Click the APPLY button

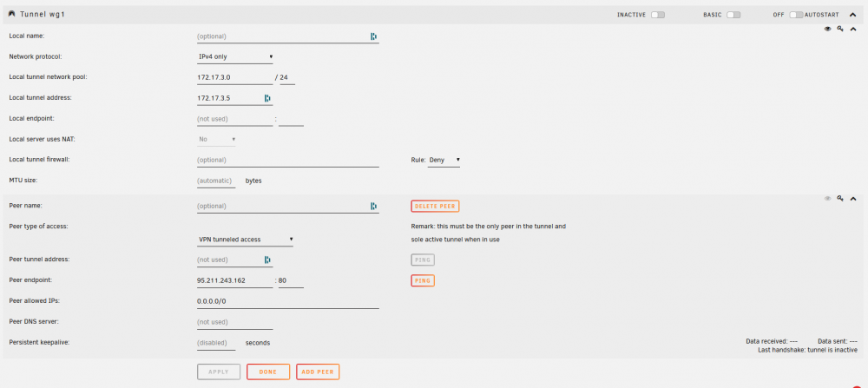point(219,372)
